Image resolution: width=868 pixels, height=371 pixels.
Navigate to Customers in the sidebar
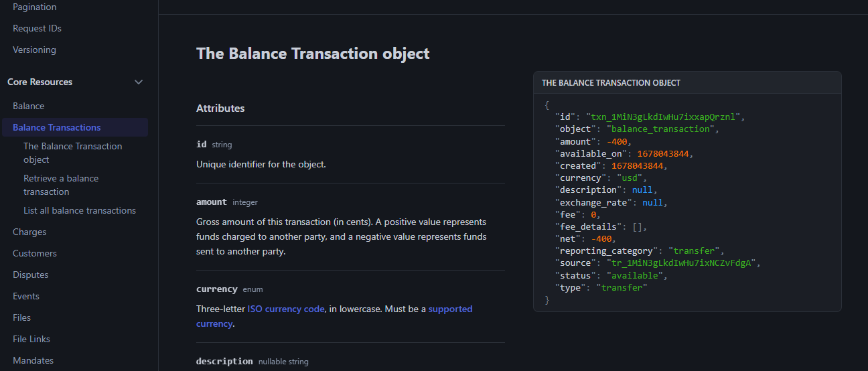point(35,254)
